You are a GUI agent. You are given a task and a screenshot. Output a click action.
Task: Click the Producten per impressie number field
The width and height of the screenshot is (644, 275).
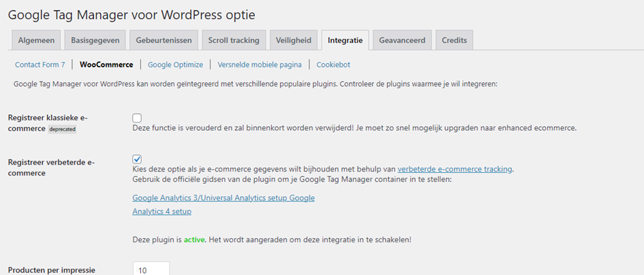(x=151, y=270)
